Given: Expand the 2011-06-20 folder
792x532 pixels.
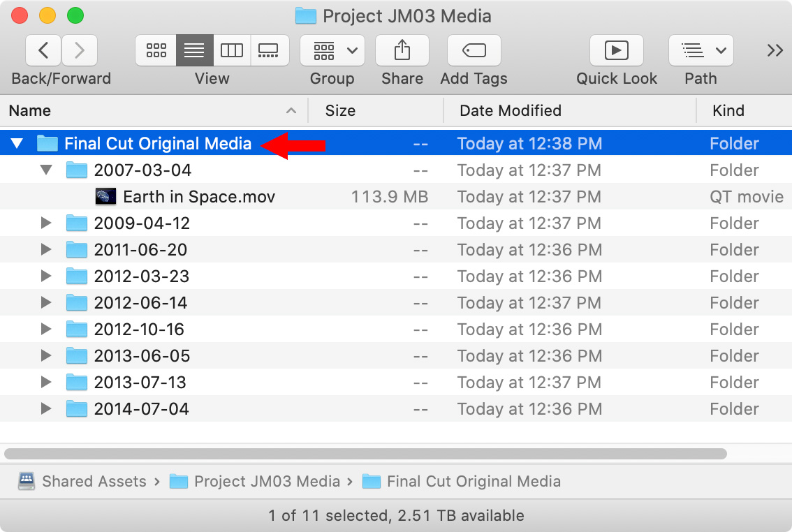Looking at the screenshot, I should (46, 249).
